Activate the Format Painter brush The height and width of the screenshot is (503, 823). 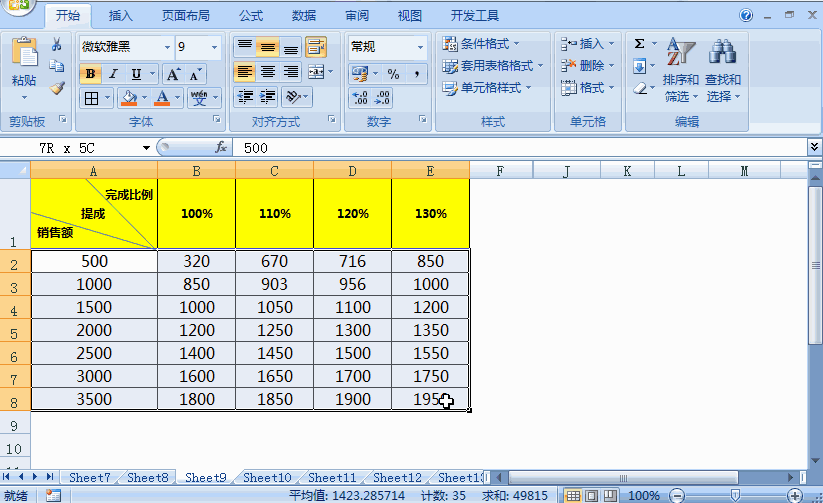(x=57, y=88)
